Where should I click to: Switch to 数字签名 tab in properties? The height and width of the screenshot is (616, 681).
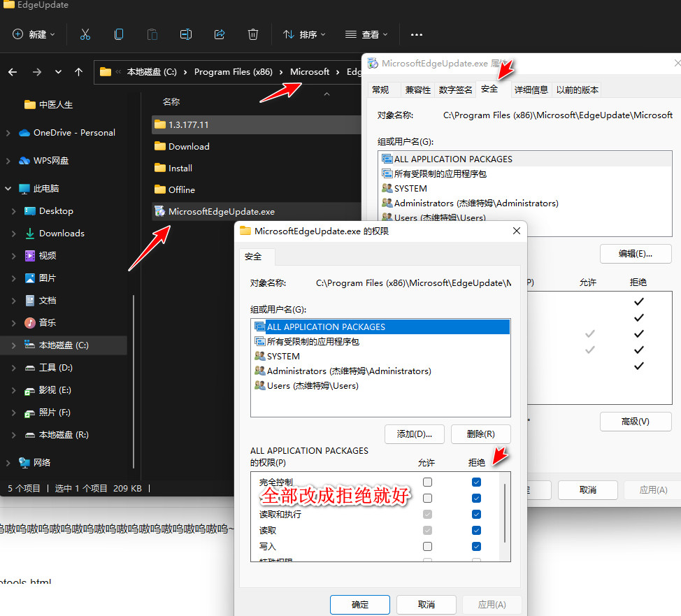coord(455,90)
